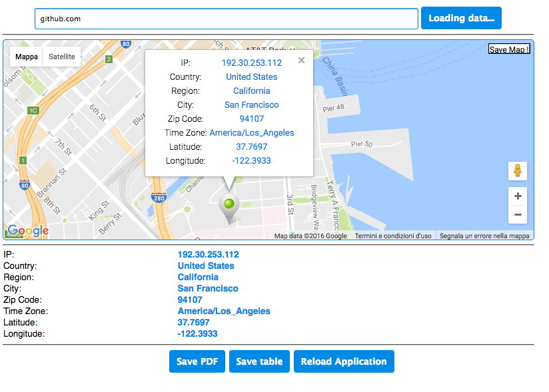549x392 pixels.
Task: Click the Pier 48 map label
Action: [333, 108]
